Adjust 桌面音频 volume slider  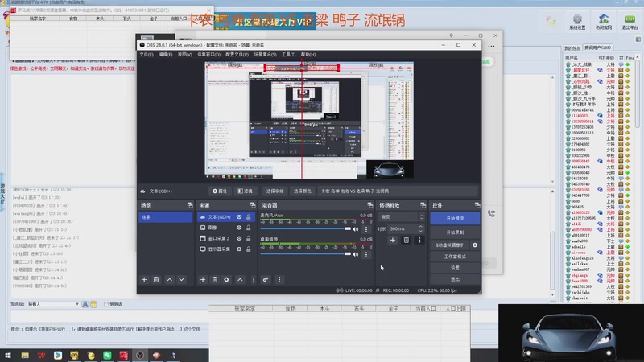[x=306, y=254]
